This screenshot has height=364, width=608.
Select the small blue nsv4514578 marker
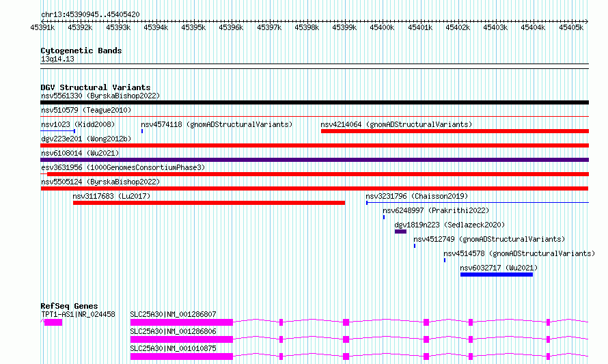click(x=445, y=260)
